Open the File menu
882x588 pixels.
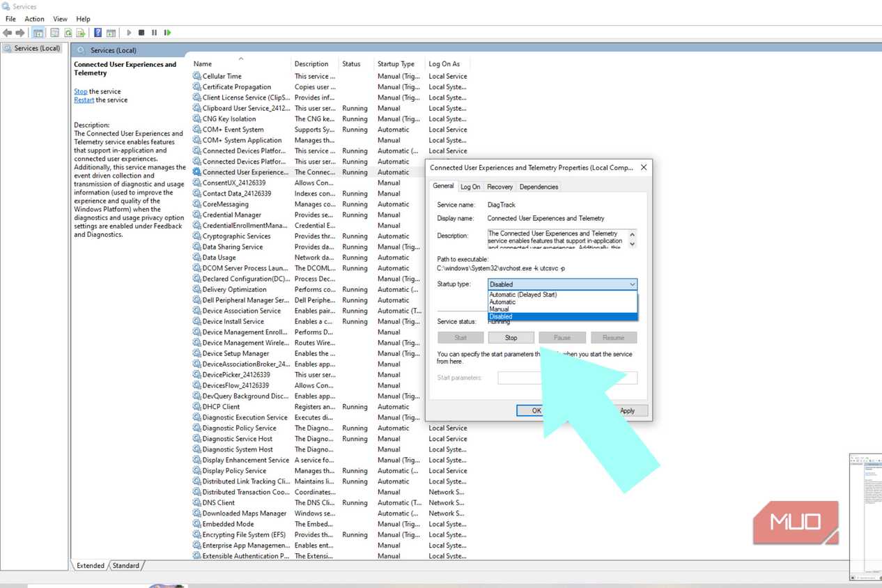coord(10,19)
